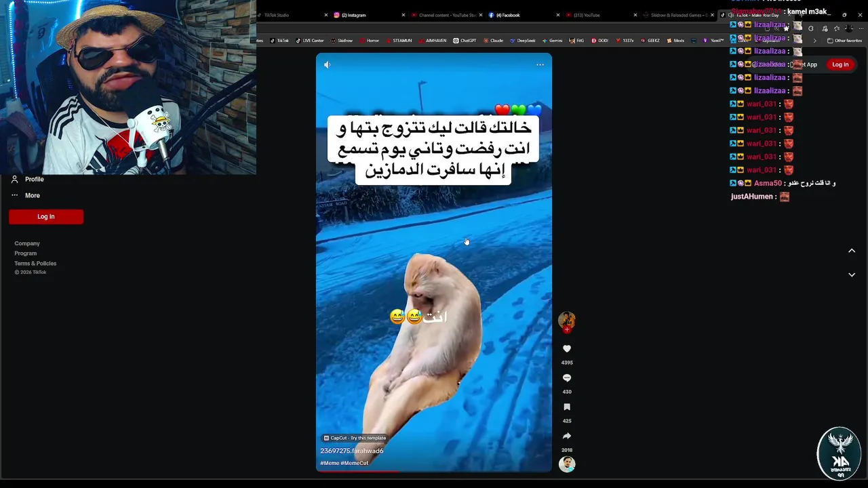Seek on the video's red progress bar

pyautogui.click(x=434, y=471)
